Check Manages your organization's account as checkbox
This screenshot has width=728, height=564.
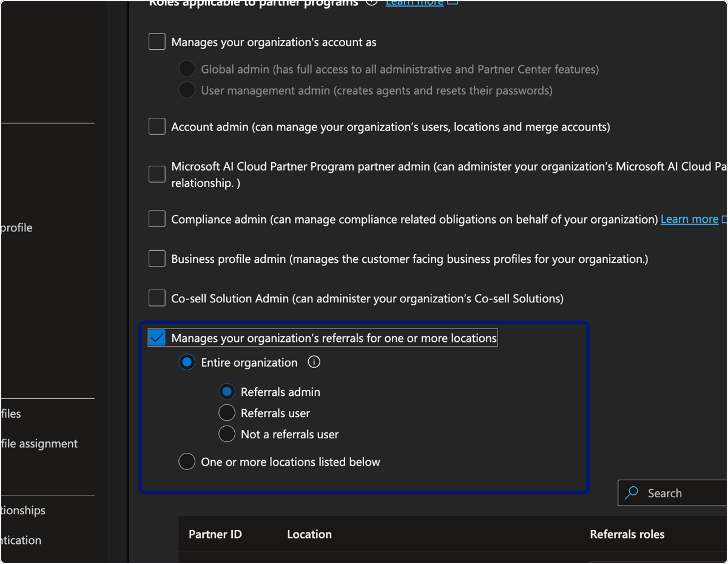point(157,42)
